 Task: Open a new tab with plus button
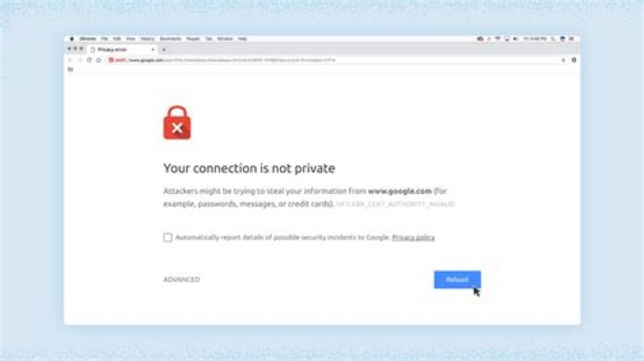(164, 50)
